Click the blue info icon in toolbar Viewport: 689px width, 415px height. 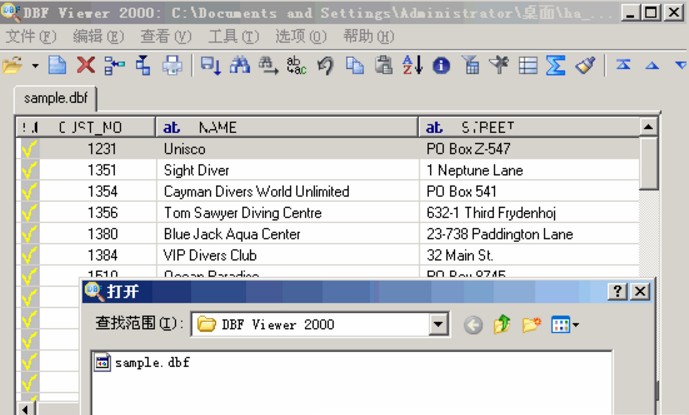(x=441, y=66)
